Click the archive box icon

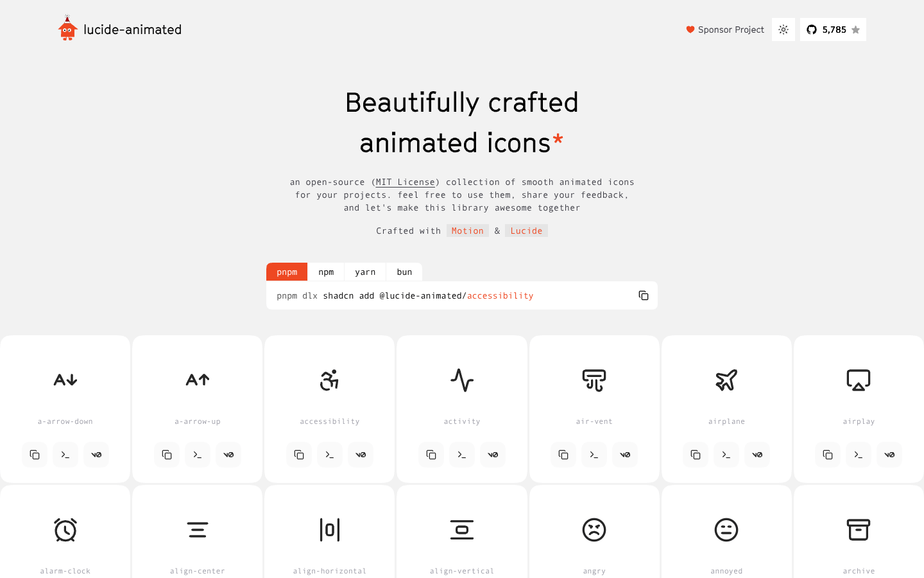point(859,530)
